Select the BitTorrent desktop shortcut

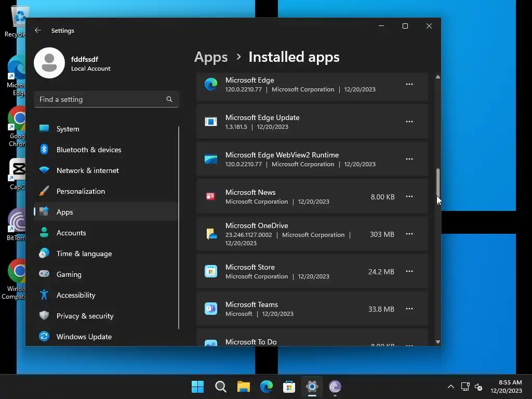click(x=16, y=224)
